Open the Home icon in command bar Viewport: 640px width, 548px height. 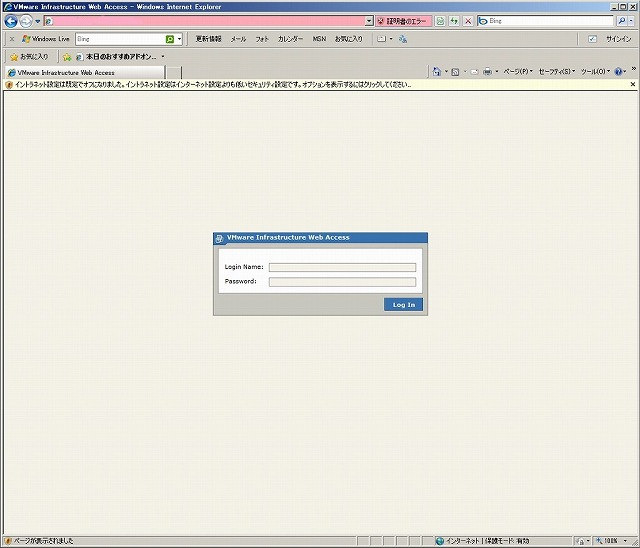tap(437, 72)
